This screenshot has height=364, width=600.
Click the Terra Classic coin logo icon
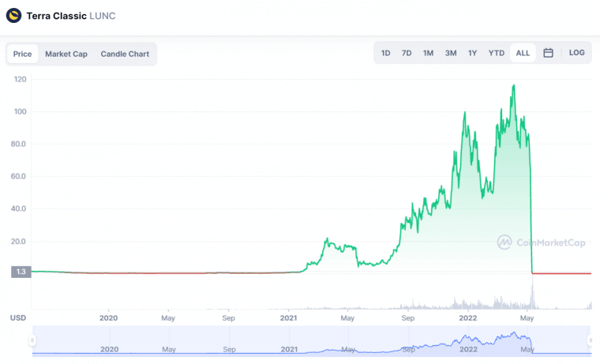(x=13, y=16)
